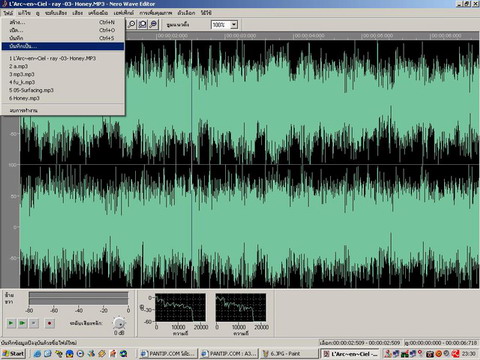Open recent file 6 Honey.mp3
Image resolution: width=480 pixels, height=360 pixels.
(x=63, y=98)
